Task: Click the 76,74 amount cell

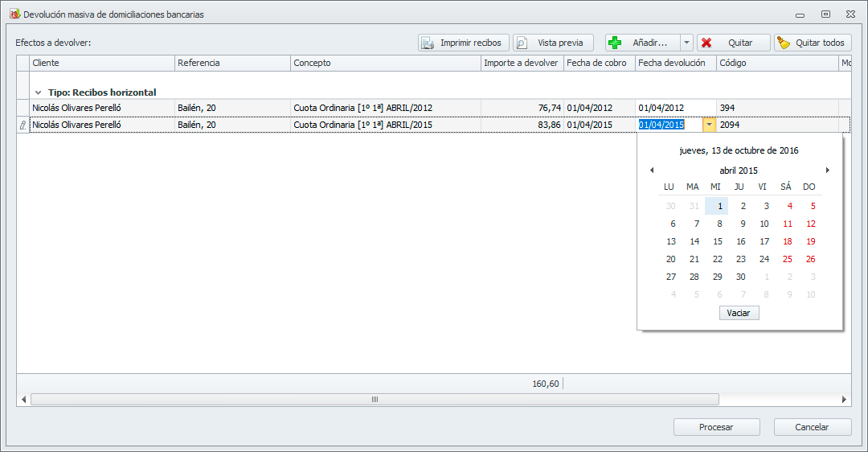Action: [522, 108]
